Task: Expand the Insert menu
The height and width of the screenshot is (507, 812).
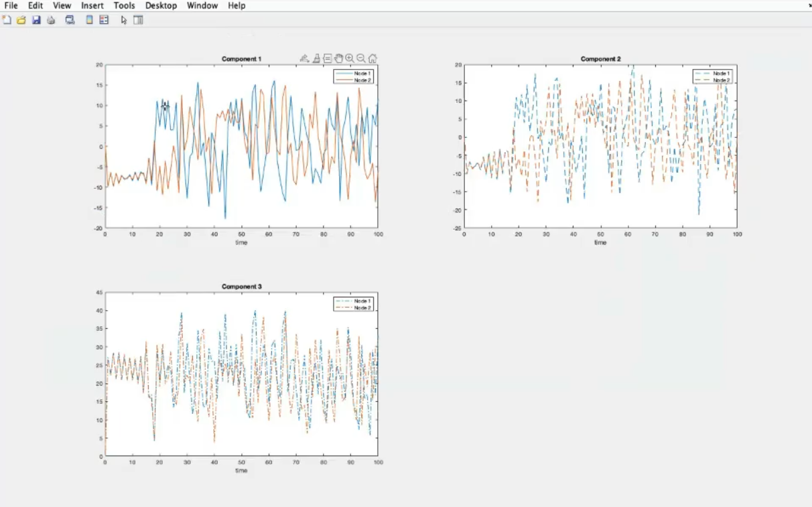Action: tap(92, 5)
